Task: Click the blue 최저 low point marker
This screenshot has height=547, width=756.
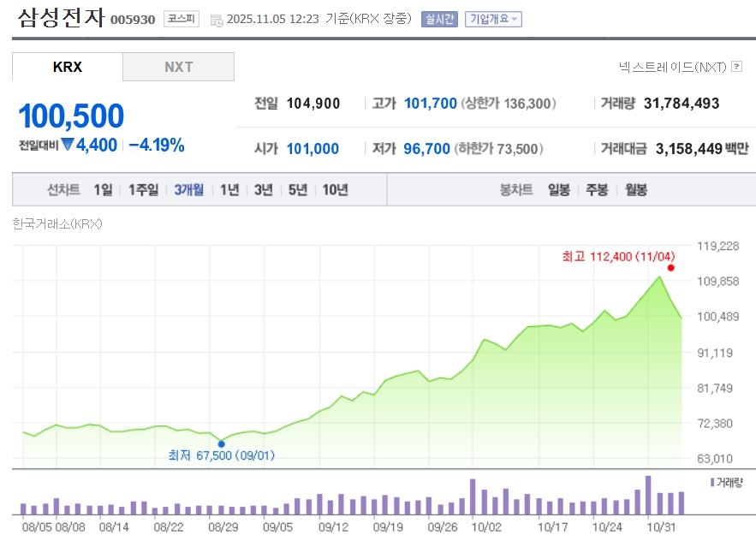Action: 221,443
